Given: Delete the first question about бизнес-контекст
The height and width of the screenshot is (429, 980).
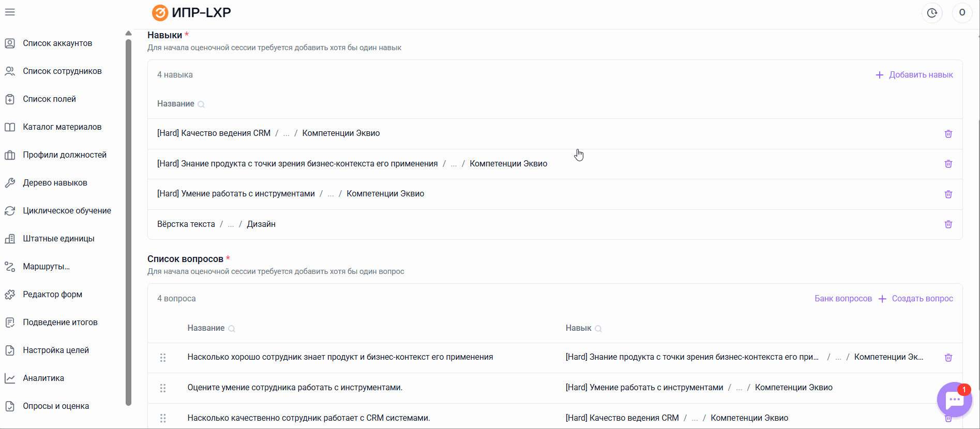Looking at the screenshot, I should (948, 358).
